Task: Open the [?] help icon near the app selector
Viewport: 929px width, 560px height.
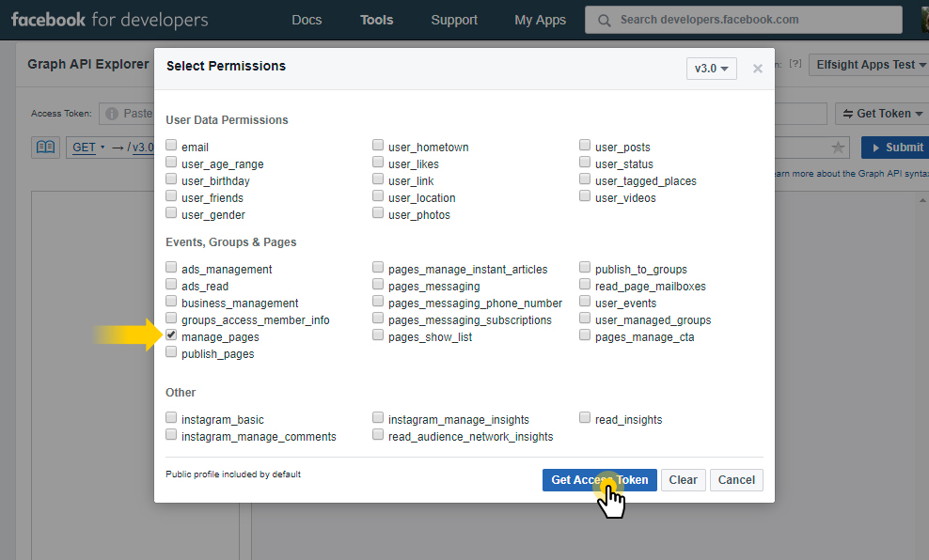Action: click(x=795, y=65)
